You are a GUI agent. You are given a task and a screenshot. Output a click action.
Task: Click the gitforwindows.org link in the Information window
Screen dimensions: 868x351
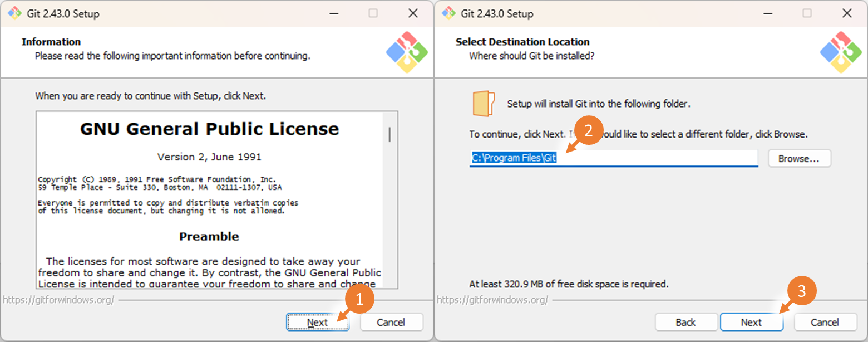coord(58,300)
